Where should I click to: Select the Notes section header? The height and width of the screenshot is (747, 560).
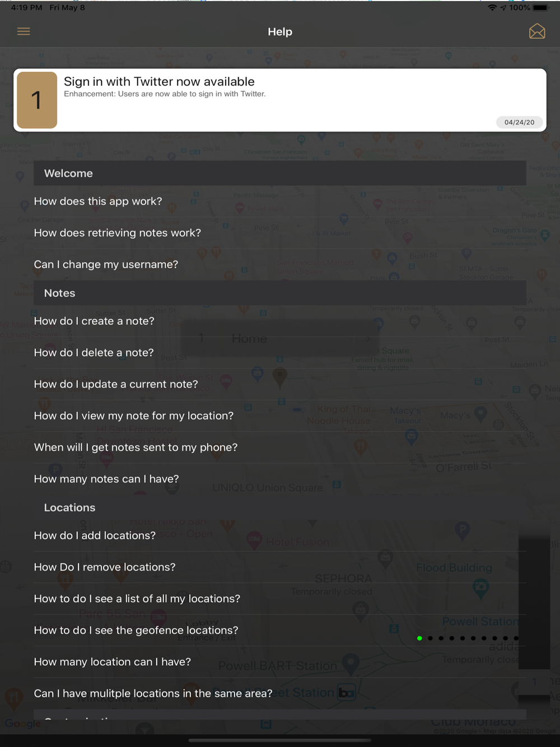tap(280, 293)
